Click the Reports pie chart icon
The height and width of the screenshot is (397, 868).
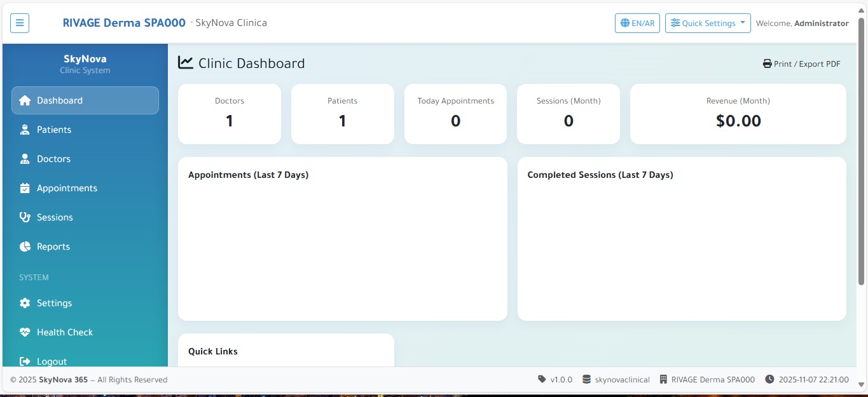(x=25, y=246)
